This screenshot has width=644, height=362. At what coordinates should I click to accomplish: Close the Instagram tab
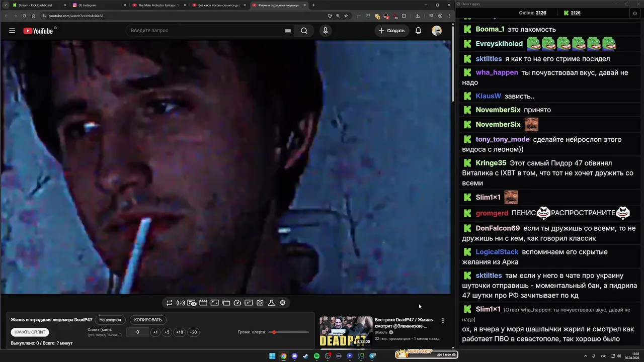coord(125,5)
